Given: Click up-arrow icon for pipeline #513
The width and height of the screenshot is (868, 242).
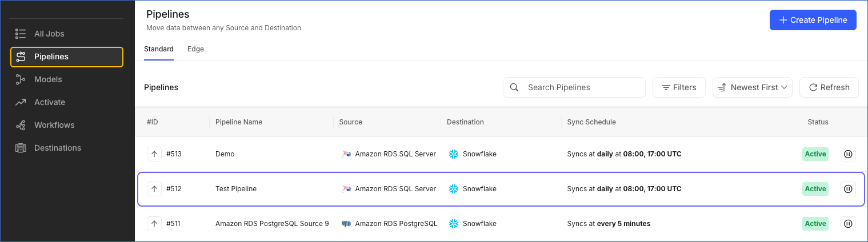Looking at the screenshot, I should (x=154, y=154).
